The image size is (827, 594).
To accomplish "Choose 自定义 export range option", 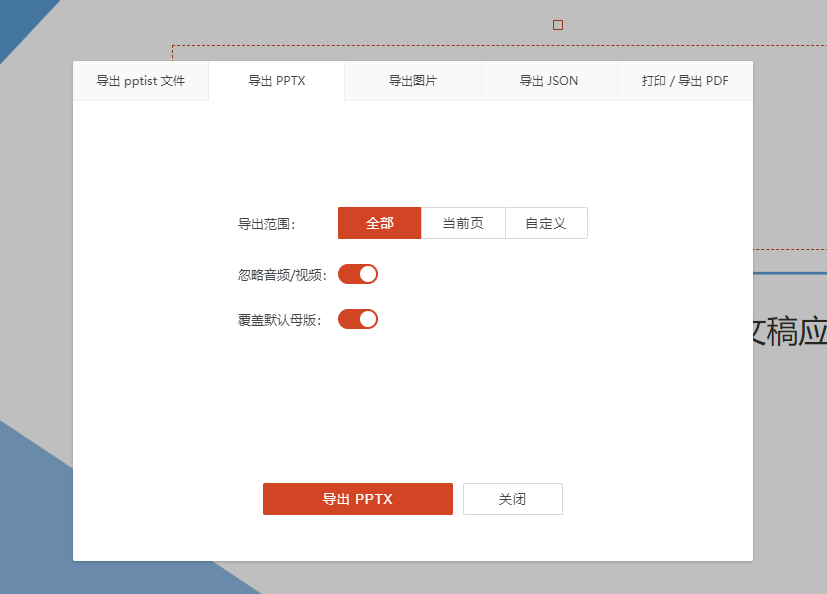I will pyautogui.click(x=546, y=222).
